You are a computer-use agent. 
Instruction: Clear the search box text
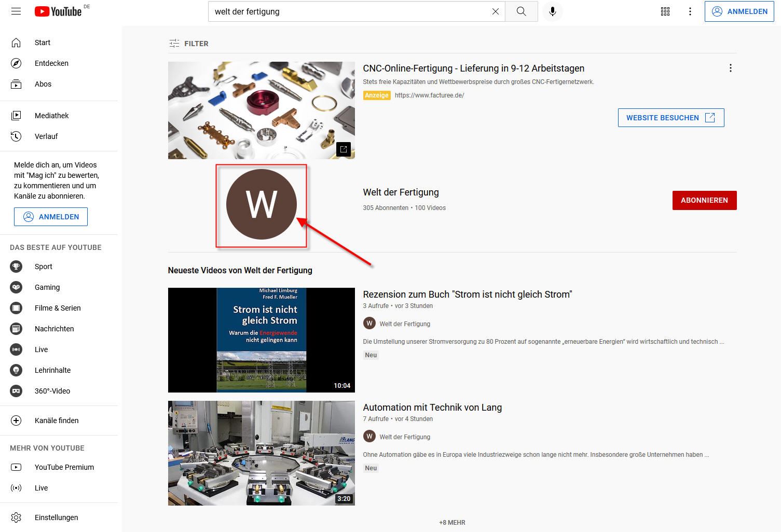point(496,11)
